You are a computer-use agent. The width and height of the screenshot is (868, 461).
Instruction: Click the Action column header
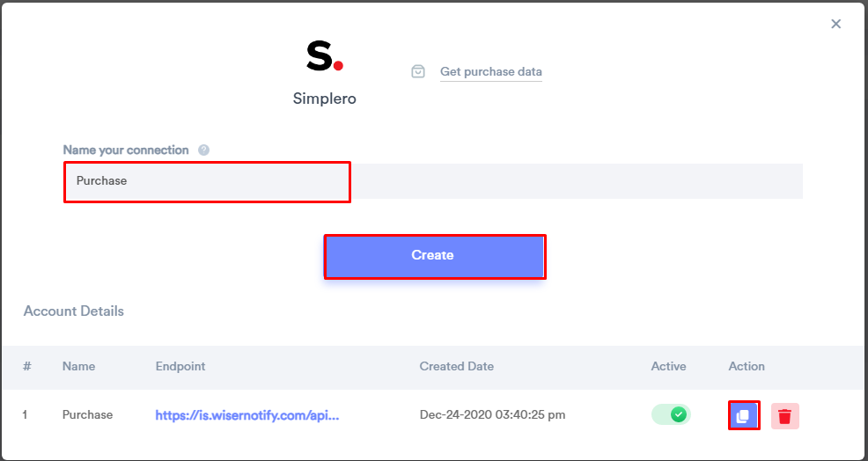pyautogui.click(x=747, y=366)
